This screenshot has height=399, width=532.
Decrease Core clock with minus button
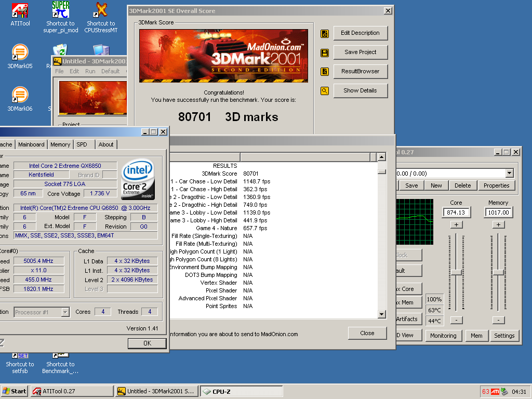[456, 320]
